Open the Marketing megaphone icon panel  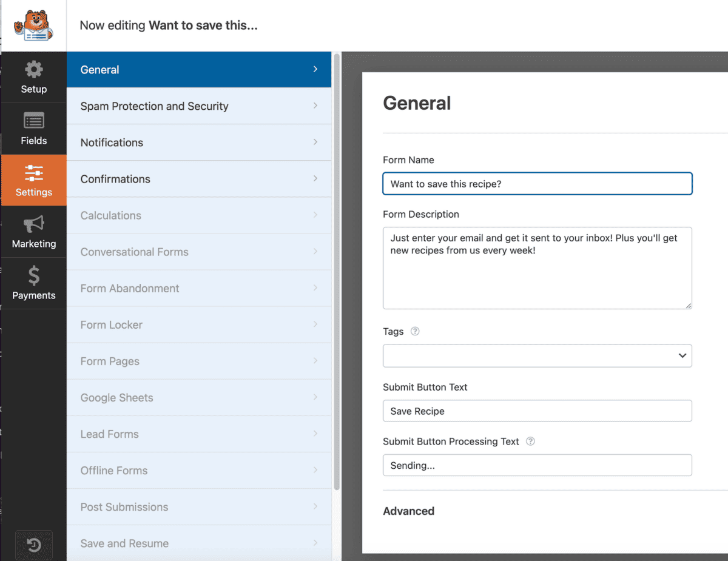[x=33, y=232]
